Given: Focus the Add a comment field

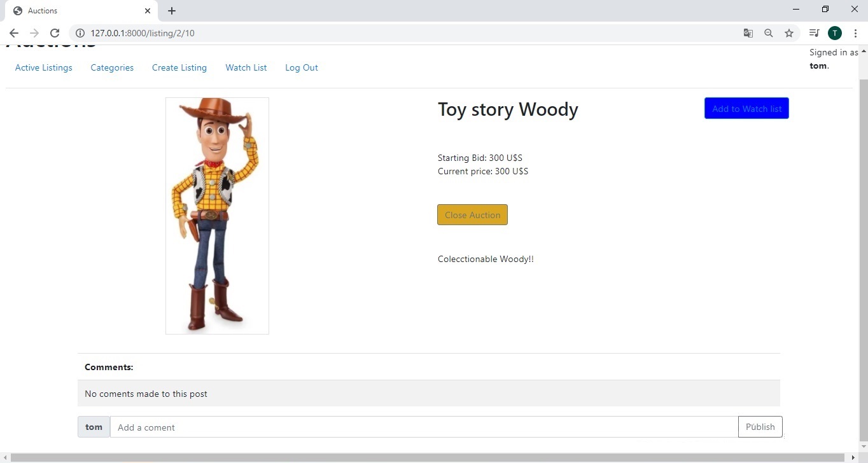Looking at the screenshot, I should (x=424, y=427).
